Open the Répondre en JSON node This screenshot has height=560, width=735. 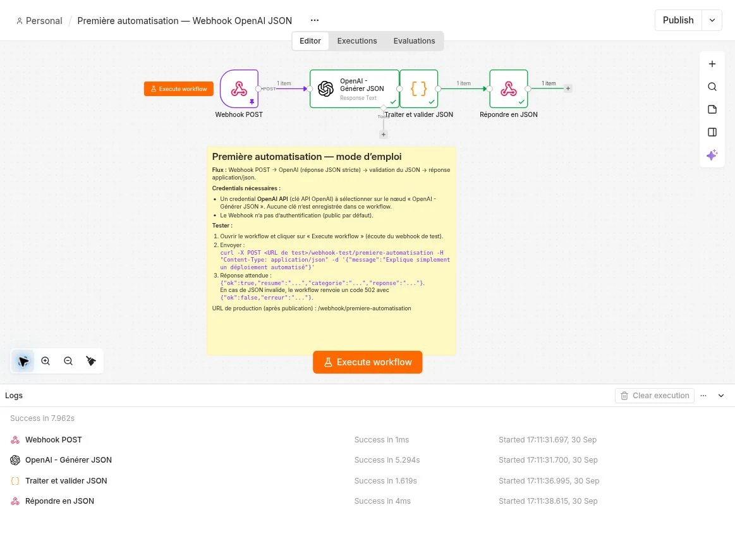click(x=509, y=88)
